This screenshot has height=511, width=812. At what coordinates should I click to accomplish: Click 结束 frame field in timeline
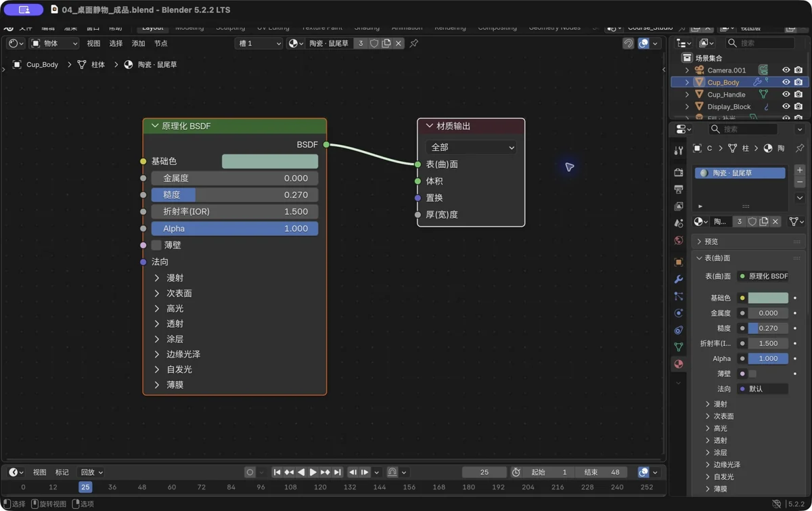point(602,472)
